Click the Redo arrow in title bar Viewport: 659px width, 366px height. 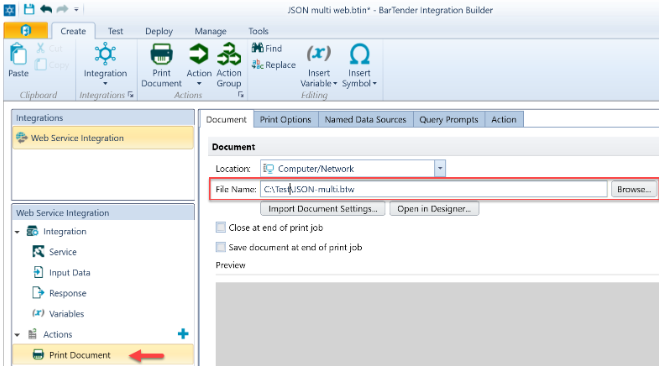(62, 9)
